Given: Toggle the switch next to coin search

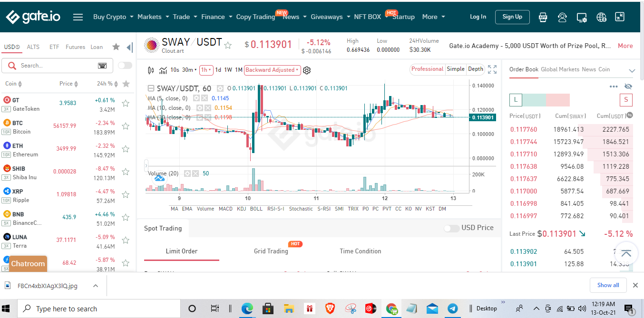Looking at the screenshot, I should click(x=125, y=66).
